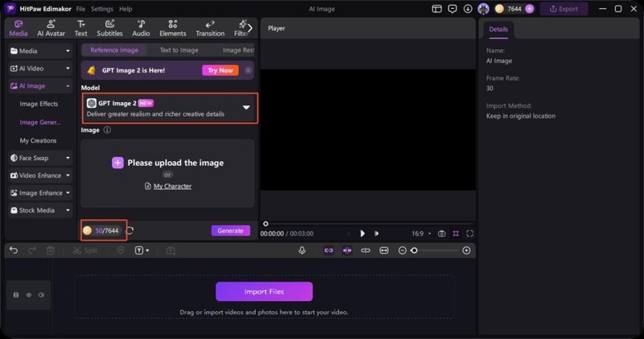Record voiceover with microphone icon
Viewport: 644px width, 339px height.
[x=302, y=250]
